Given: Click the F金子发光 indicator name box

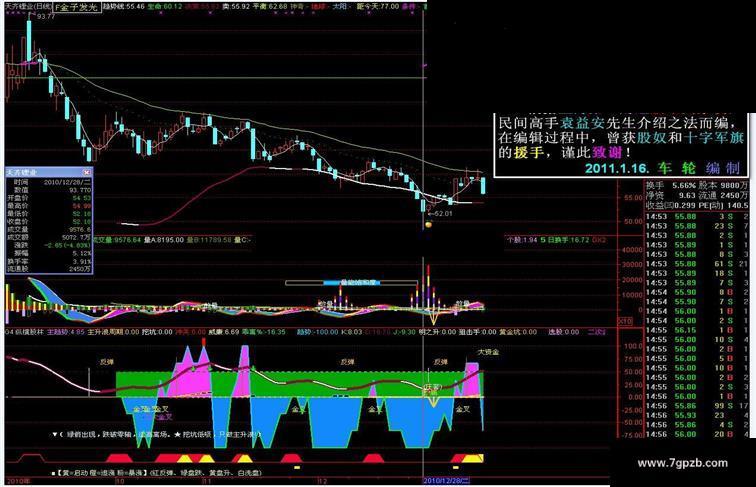Looking at the screenshot, I should tap(76, 7).
